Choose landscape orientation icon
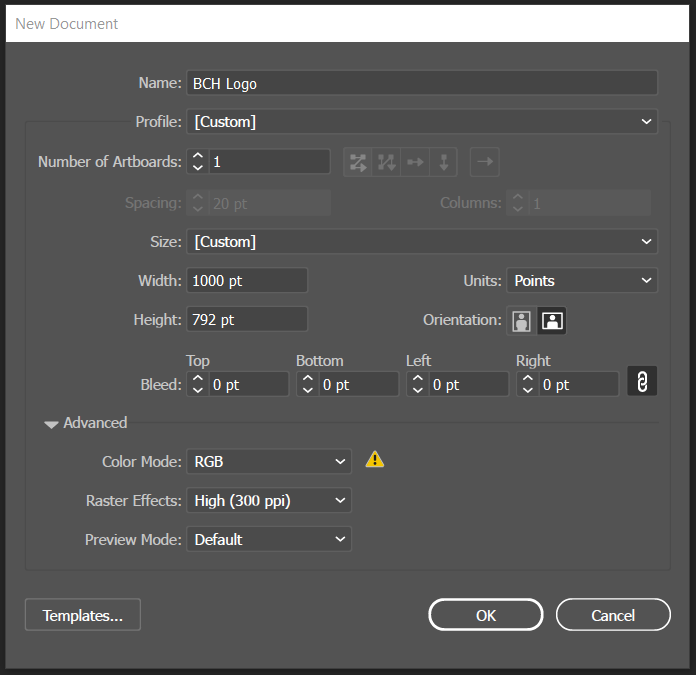696x675 pixels. (552, 320)
